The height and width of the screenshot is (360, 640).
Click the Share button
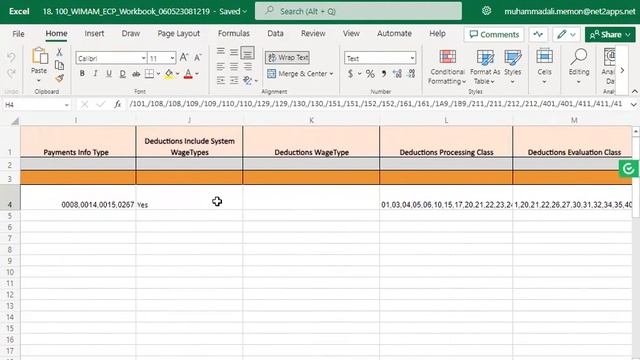coord(610,35)
